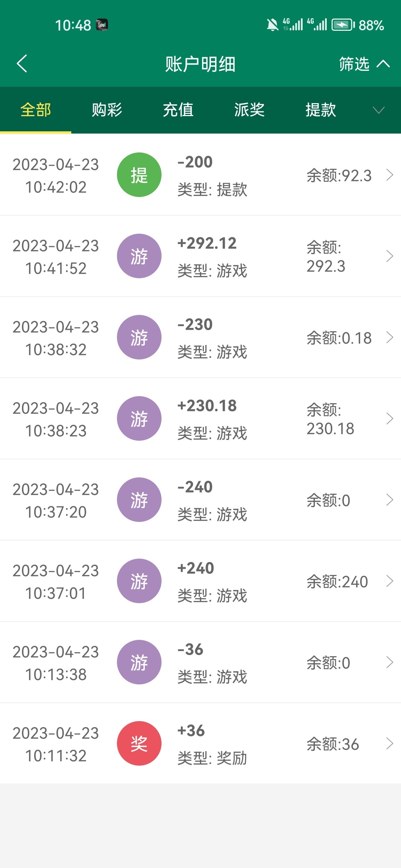Expand the category tabs dropdown arrow
401x868 pixels.
pyautogui.click(x=378, y=110)
